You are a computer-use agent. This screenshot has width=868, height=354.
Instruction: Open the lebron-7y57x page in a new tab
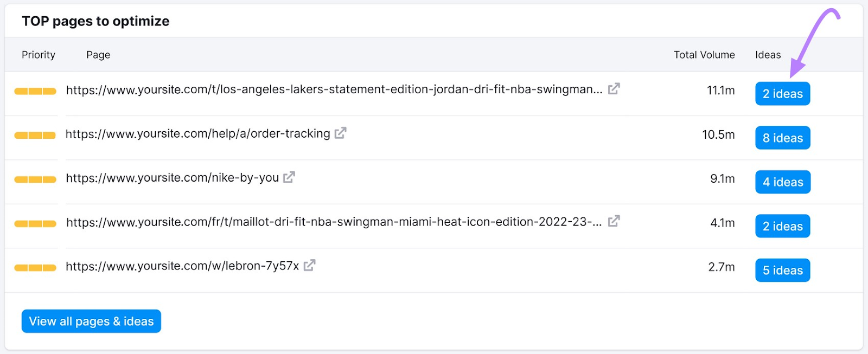point(309,266)
